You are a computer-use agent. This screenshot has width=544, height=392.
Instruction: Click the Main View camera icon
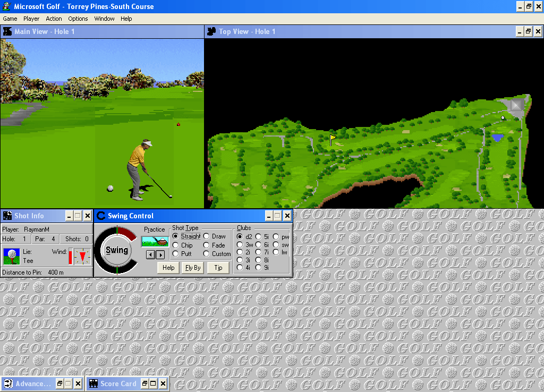6,31
